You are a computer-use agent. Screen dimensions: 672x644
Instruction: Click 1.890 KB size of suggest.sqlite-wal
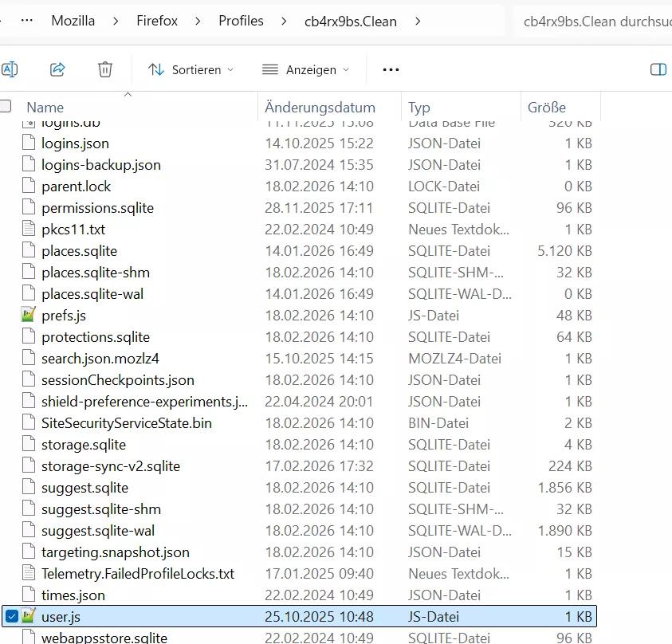[565, 531]
